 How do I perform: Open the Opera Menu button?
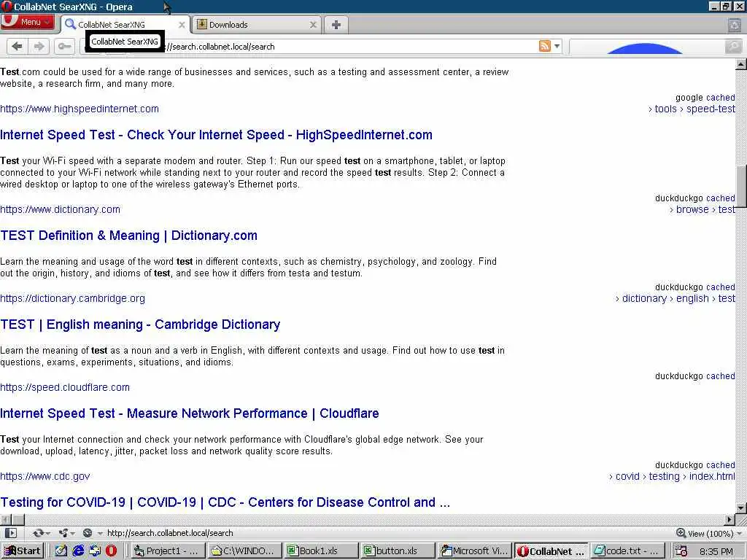[27, 22]
